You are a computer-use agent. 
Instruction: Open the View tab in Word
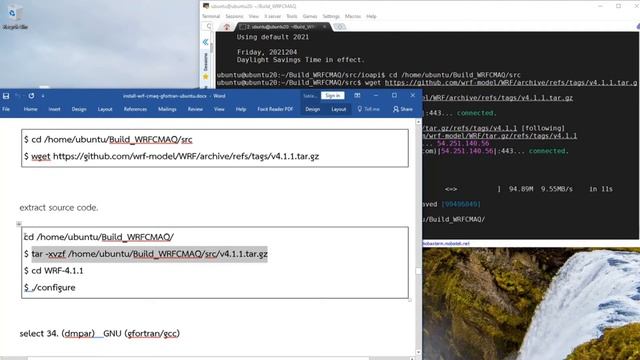click(219, 109)
